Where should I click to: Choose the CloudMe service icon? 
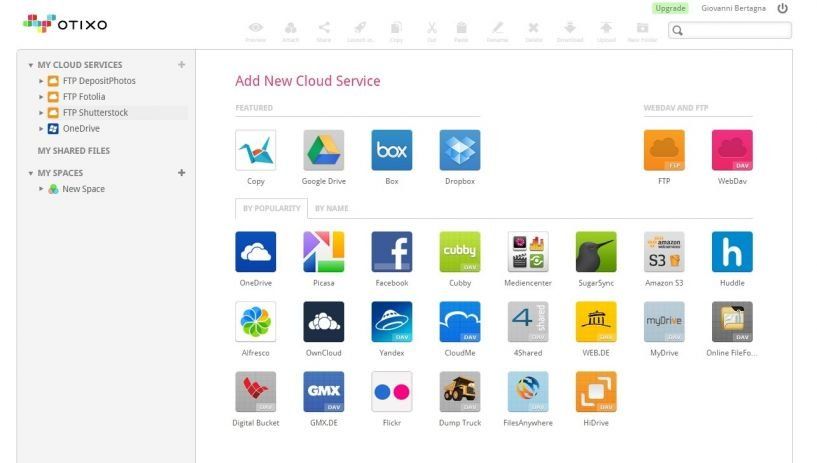460,321
